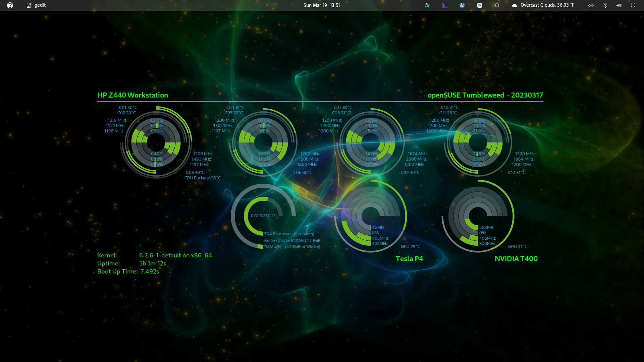This screenshot has width=644, height=362.
Task: Click the 'C12 31°C' label
Action: (517, 173)
